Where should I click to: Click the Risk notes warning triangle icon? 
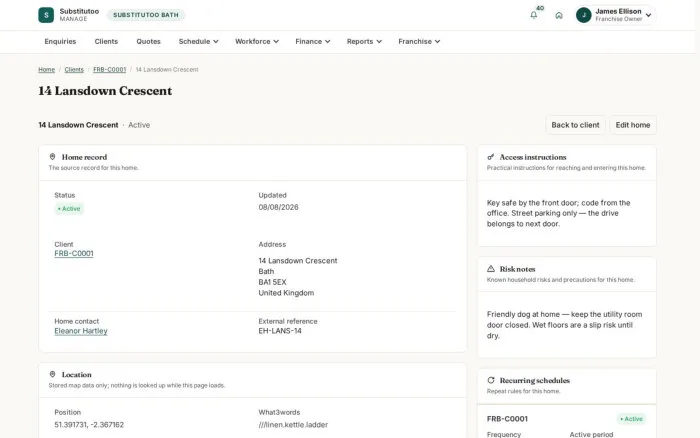pyautogui.click(x=491, y=269)
